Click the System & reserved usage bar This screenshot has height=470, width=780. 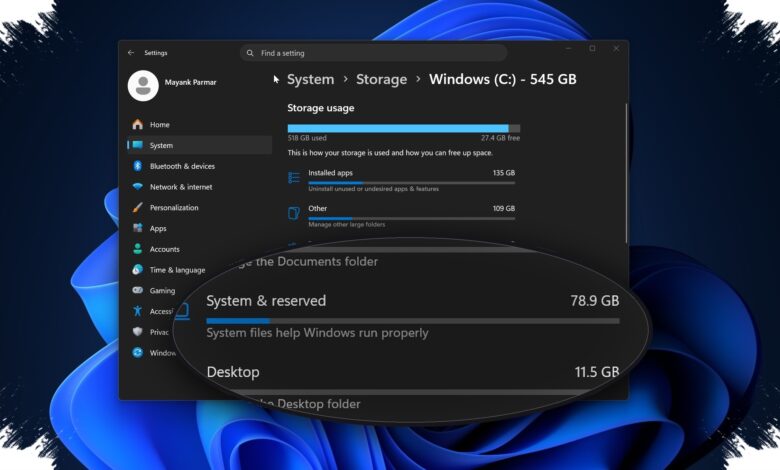point(413,321)
